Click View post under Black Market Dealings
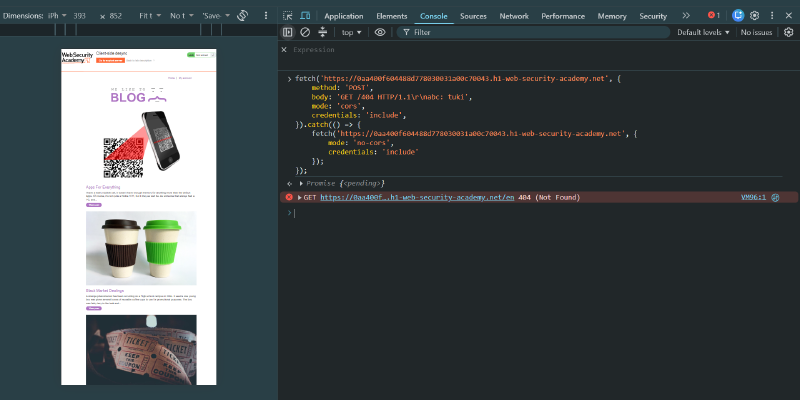Screen dimensions: 800x400 pos(93,308)
